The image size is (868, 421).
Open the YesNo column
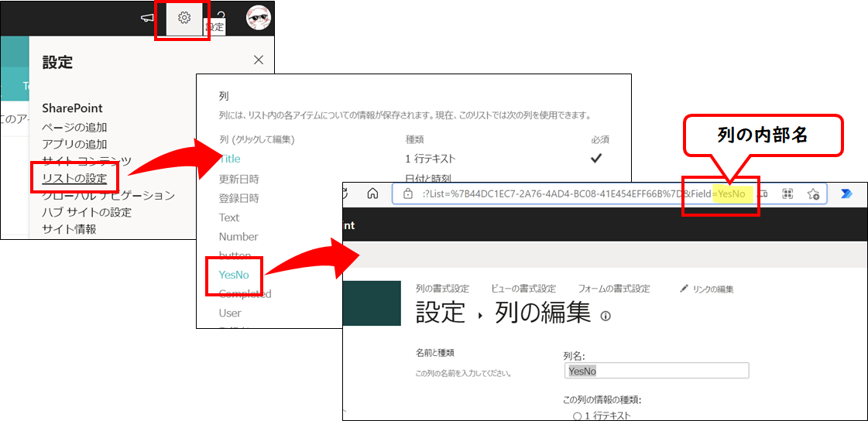234,275
